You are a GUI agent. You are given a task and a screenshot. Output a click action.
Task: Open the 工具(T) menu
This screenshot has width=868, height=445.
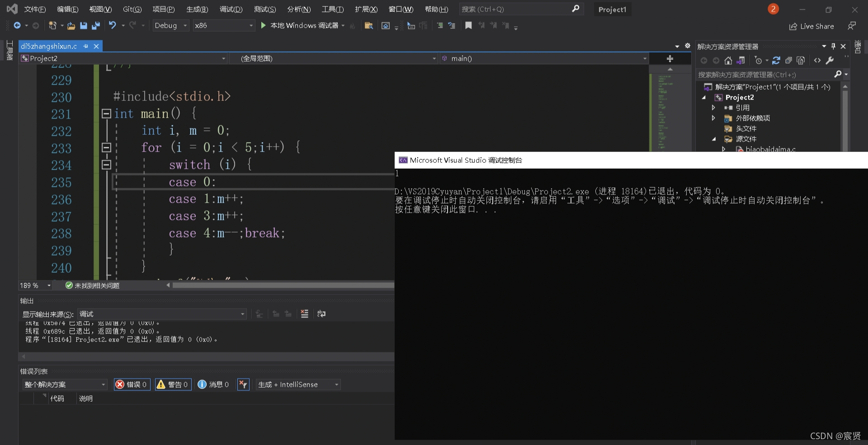[x=332, y=9]
